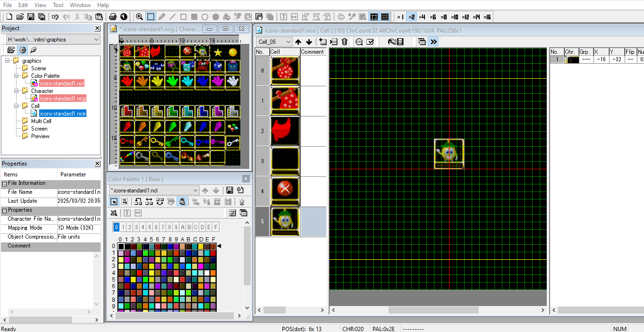Set zoom level to x4
The height and width of the screenshot is (332, 644).
coord(422,17)
